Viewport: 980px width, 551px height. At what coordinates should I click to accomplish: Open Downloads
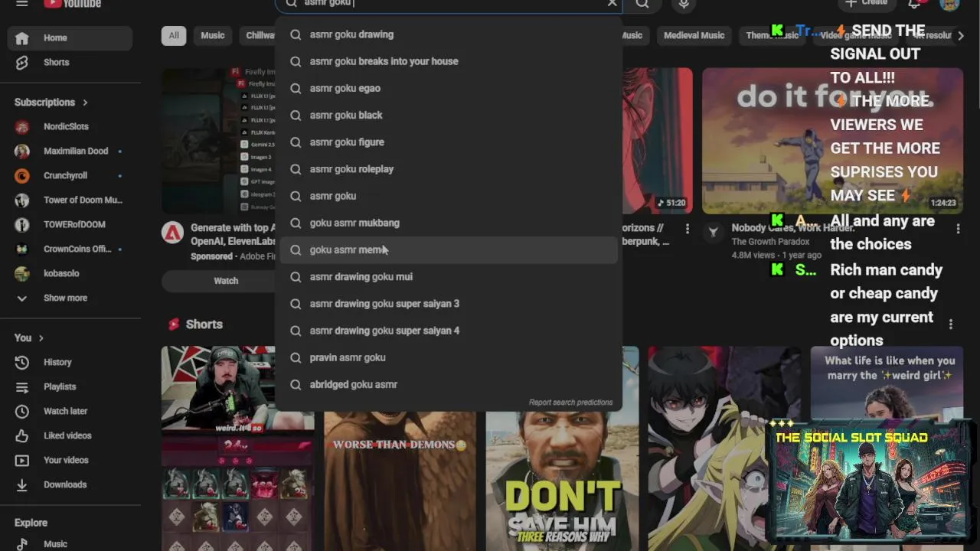[x=70, y=484]
